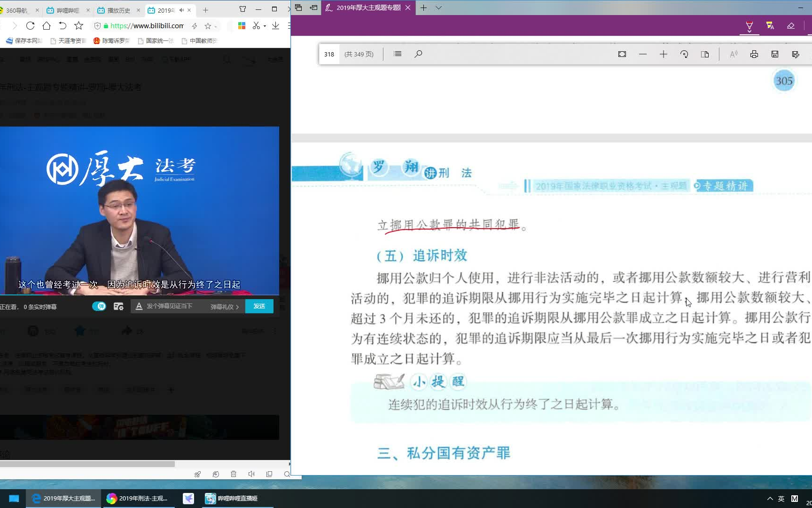Click the bilibili URL address field
The height and width of the screenshot is (508, 812).
[x=147, y=26]
